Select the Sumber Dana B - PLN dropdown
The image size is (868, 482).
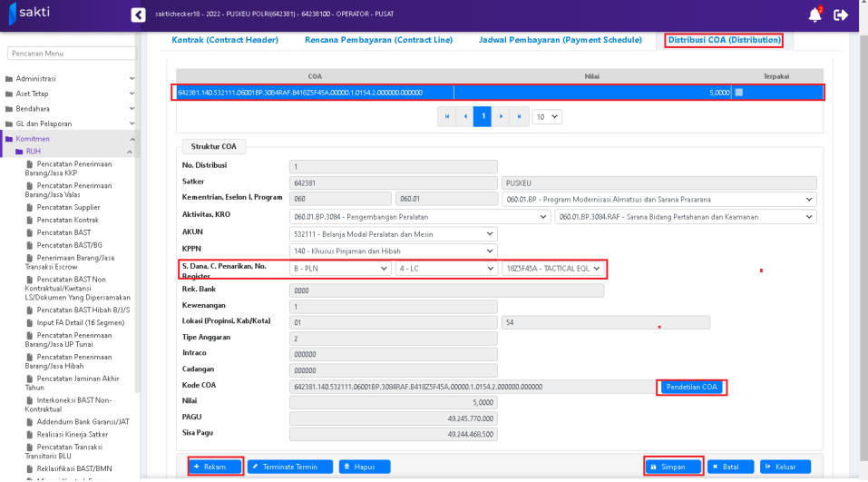tap(340, 269)
